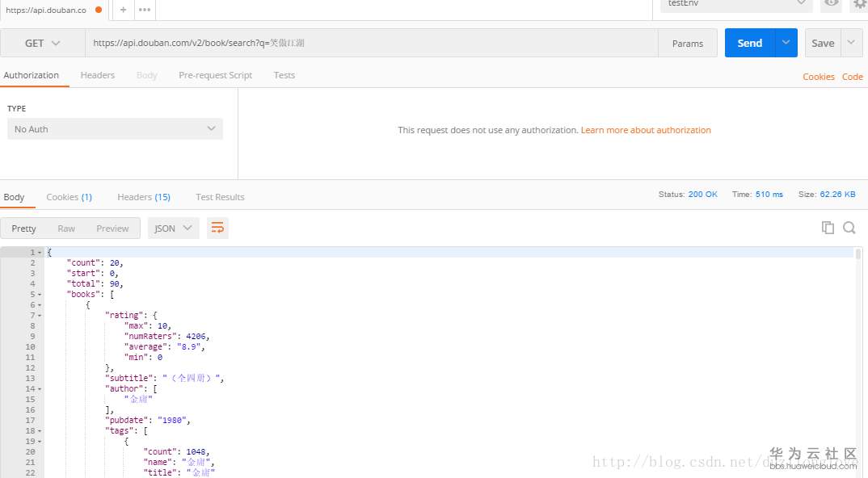Collapse the rating object at line 7
Screen dimensions: 868x478
tap(40, 316)
